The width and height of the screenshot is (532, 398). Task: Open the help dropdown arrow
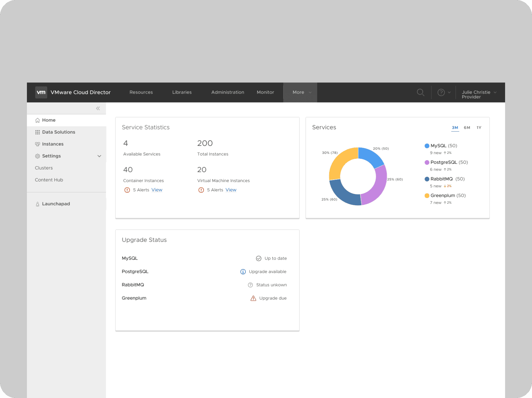click(449, 92)
